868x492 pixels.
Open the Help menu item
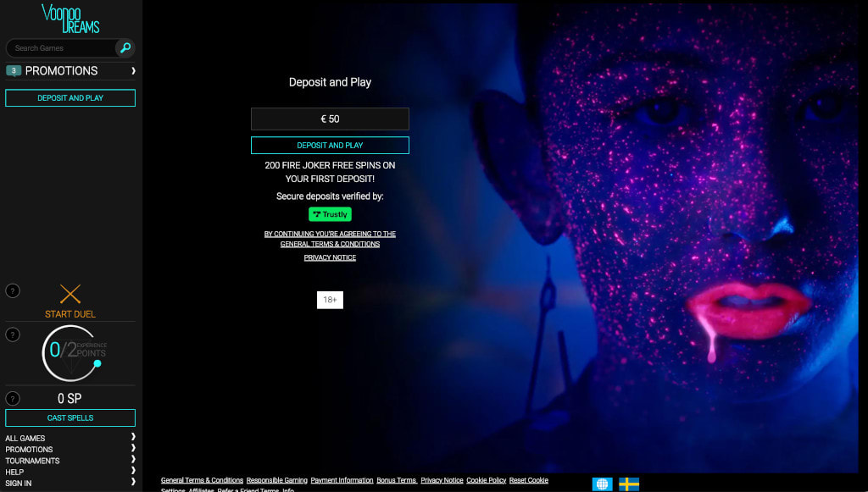click(15, 472)
